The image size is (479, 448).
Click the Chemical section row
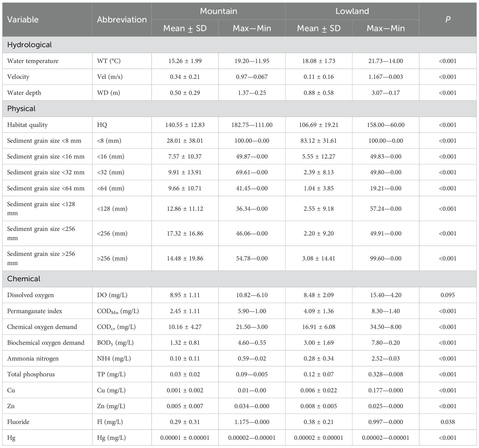click(x=24, y=279)
